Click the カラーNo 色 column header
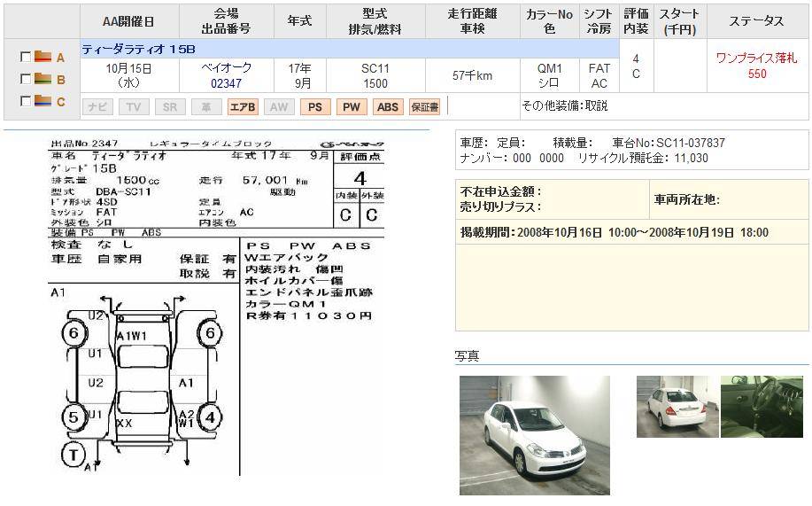 point(549,21)
